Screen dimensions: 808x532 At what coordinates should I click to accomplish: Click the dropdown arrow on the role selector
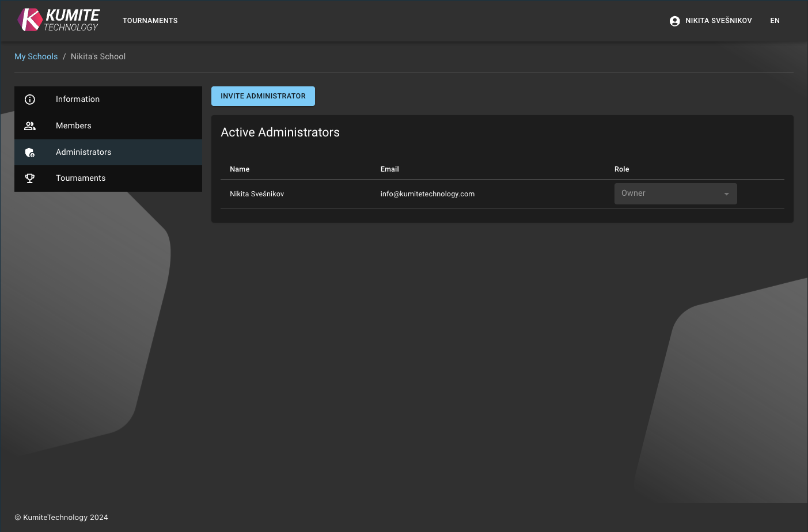coord(726,193)
